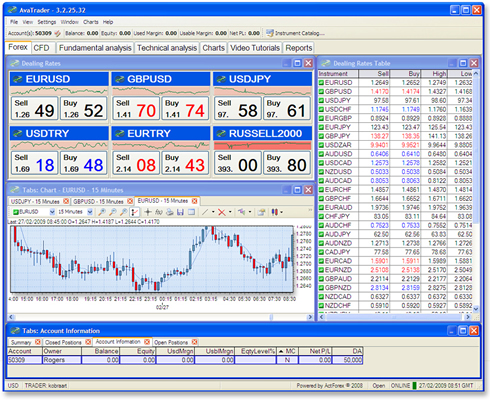Viewport: 490px width, 400px height.
Task: Click the chart toolbar overflow chevron
Action: (310, 210)
